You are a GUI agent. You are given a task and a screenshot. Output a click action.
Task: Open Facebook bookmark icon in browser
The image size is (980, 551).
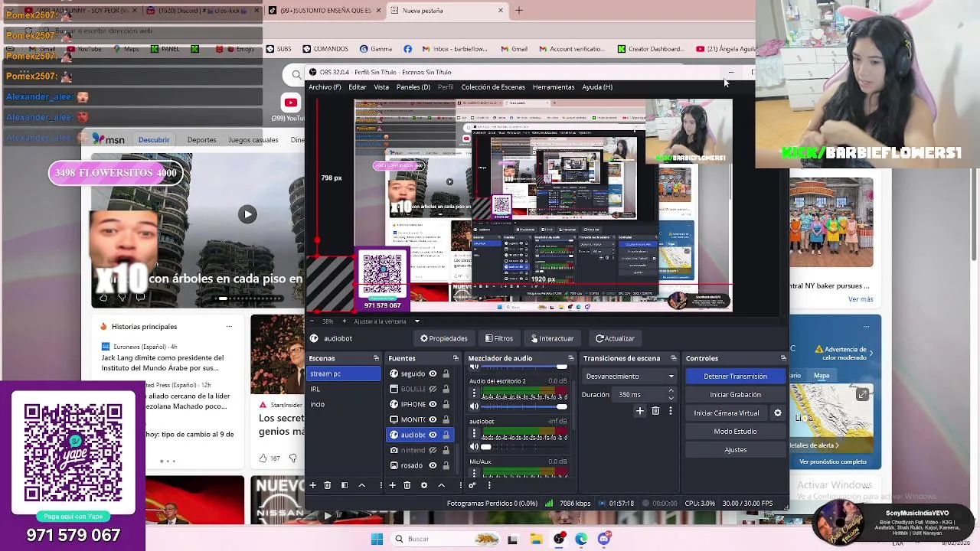pyautogui.click(x=407, y=49)
